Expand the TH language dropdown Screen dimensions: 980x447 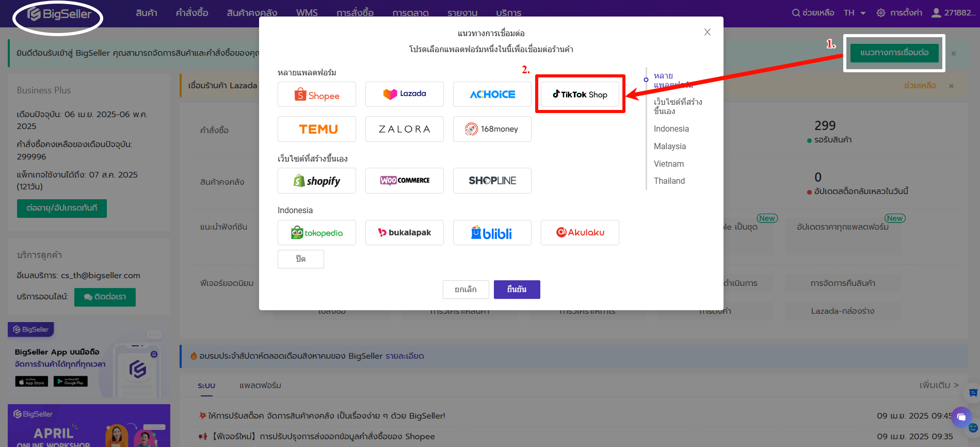click(855, 13)
